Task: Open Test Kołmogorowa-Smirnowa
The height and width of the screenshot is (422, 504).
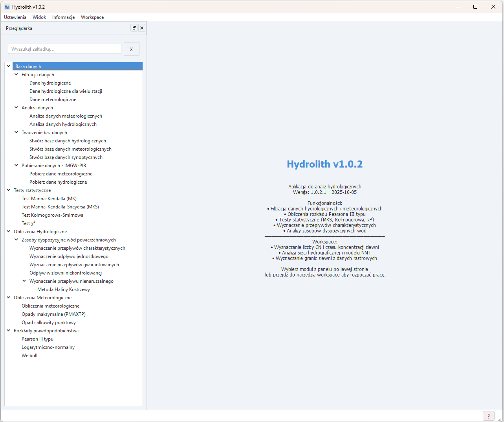Action: (52, 215)
